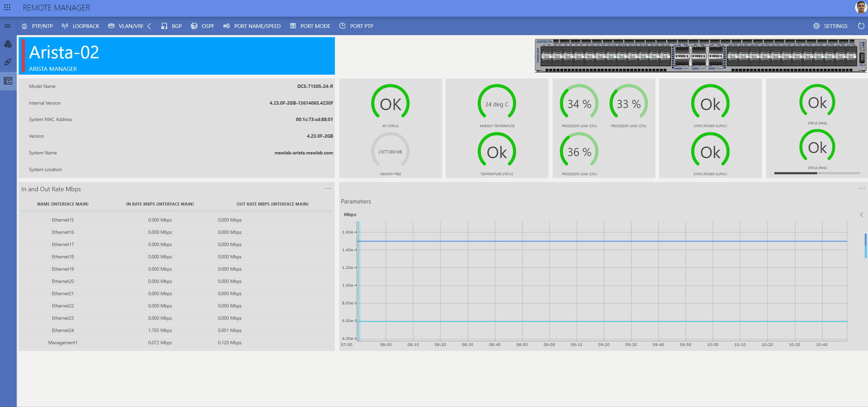
Task: Open the user profile avatar
Action: (861, 7)
